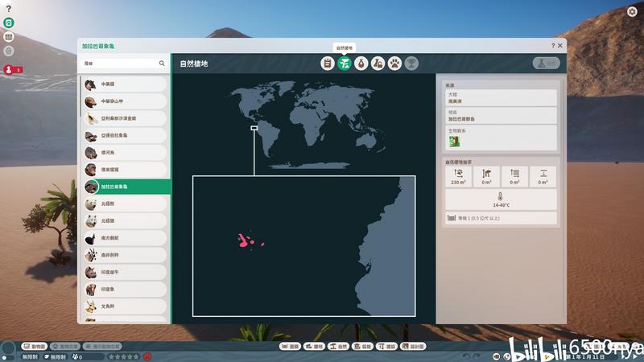Screen dimensions: 644x362
Task: Click the greyed-out tree tab icon
Action: [x=411, y=64]
